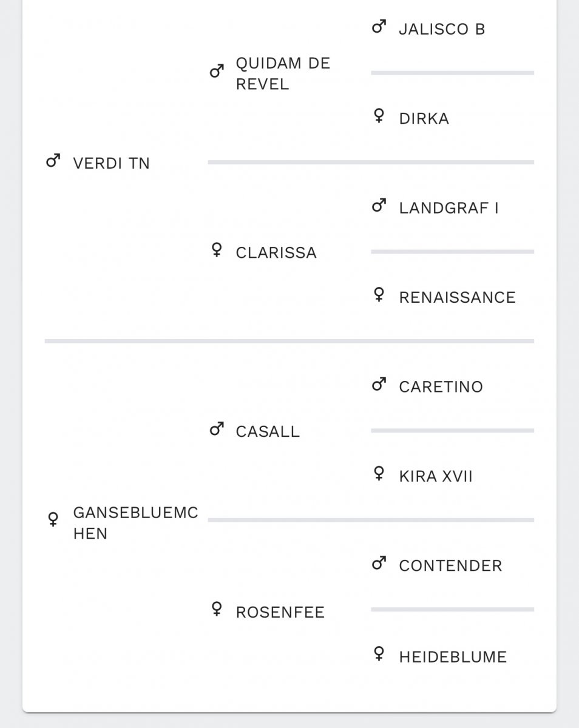The height and width of the screenshot is (728, 579).
Task: Click the male icon beside VERDI TN
Action: coord(53,161)
